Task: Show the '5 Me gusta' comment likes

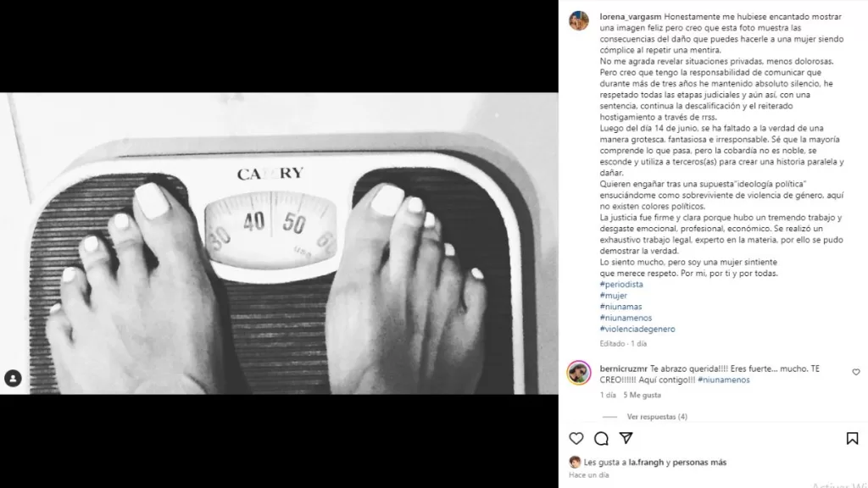Action: pos(643,395)
